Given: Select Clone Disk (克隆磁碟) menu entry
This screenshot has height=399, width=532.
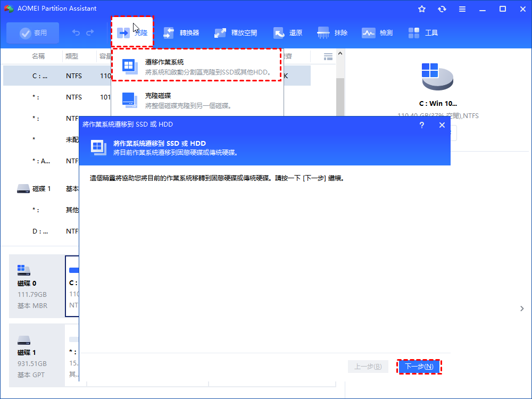Looking at the screenshot, I should point(197,100).
